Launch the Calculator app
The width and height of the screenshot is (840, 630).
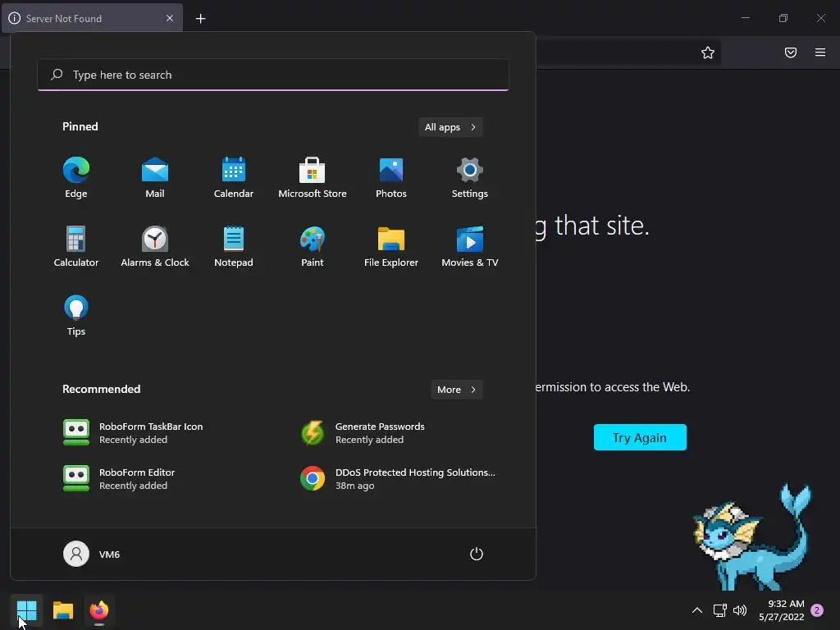[x=76, y=246]
